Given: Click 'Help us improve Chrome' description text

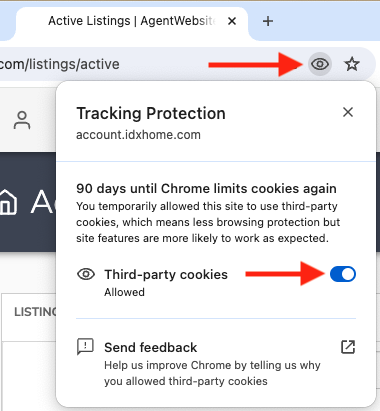Looking at the screenshot, I should pyautogui.click(x=212, y=373).
